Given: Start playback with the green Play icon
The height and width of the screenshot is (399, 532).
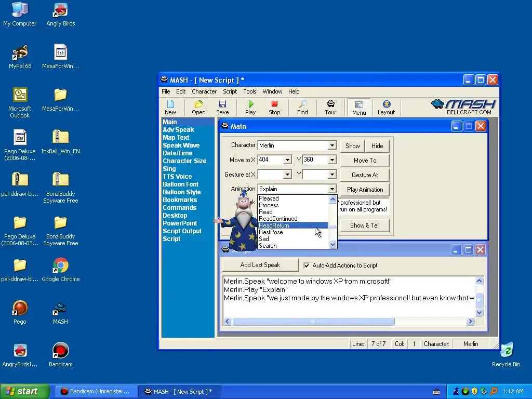Looking at the screenshot, I should [250, 107].
